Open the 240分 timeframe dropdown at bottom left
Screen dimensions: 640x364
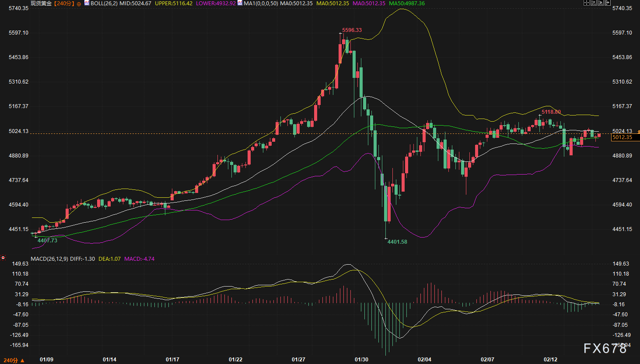point(14,360)
